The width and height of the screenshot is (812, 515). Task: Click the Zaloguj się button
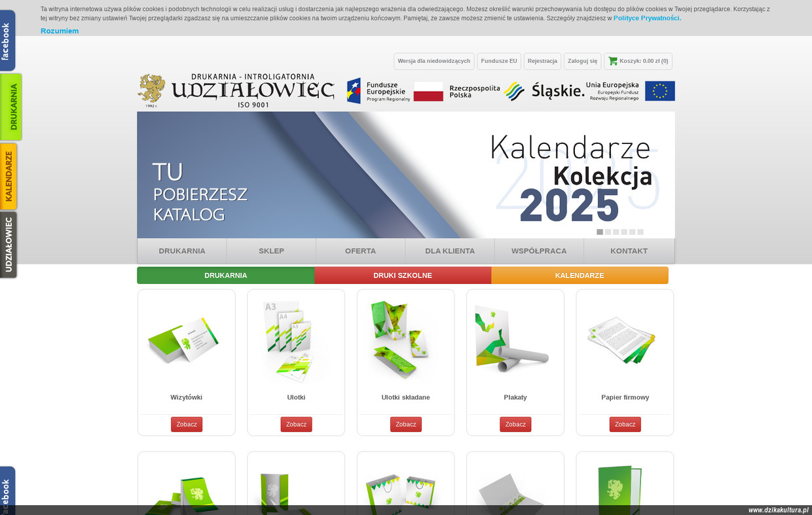pos(582,61)
